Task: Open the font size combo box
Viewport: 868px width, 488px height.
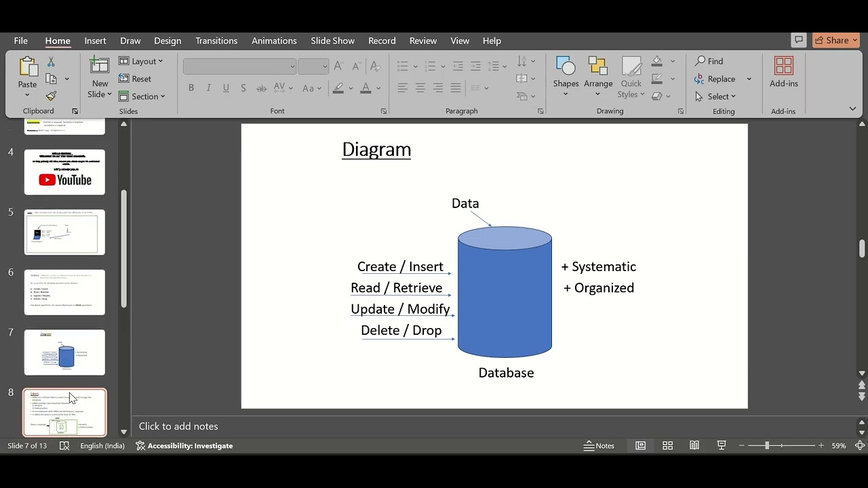Action: (x=313, y=66)
